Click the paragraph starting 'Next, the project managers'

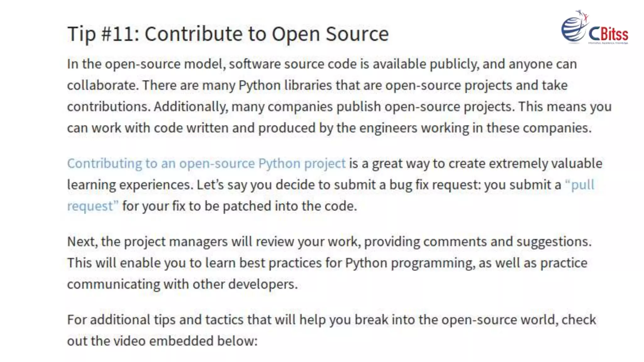(329, 263)
